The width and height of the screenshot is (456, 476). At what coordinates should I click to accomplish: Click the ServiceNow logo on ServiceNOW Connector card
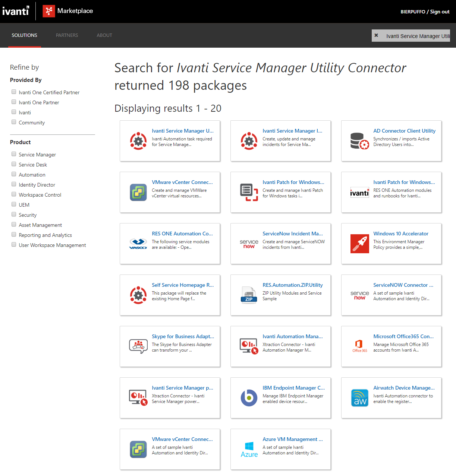360,295
